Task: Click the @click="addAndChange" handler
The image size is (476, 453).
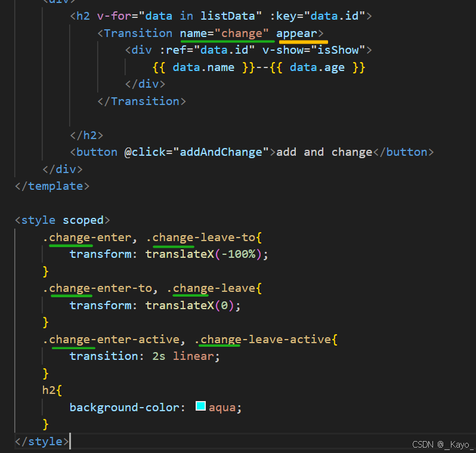Action: point(197,152)
